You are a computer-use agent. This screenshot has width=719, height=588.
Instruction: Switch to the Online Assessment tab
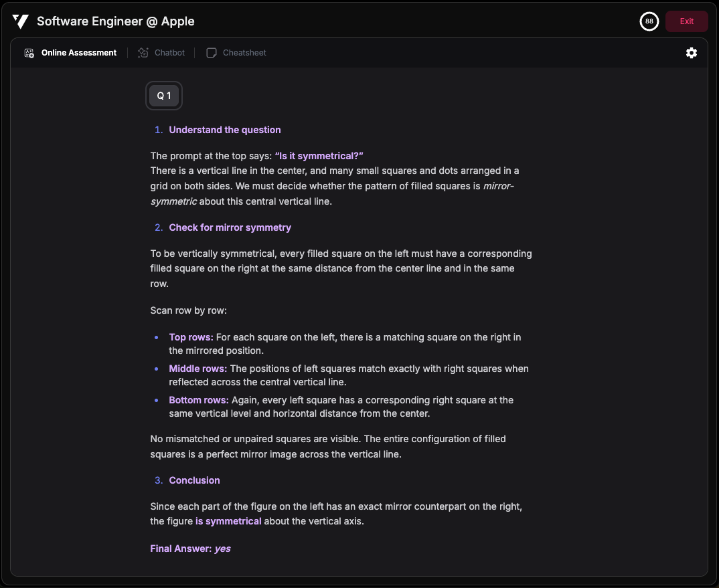click(x=78, y=53)
